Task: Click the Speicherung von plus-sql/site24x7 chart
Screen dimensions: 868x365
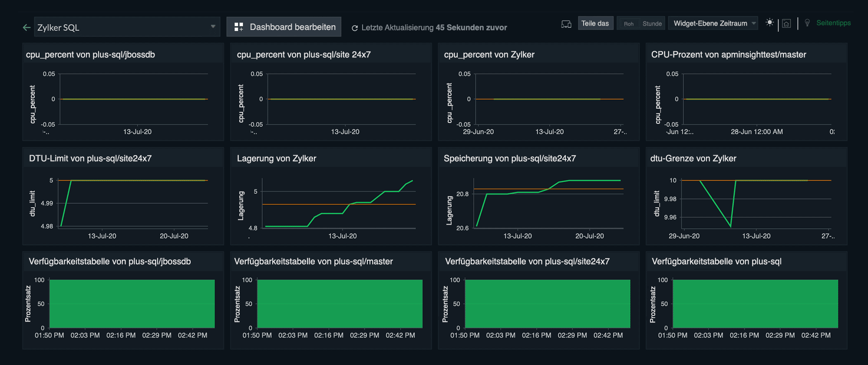Action: (x=548, y=203)
